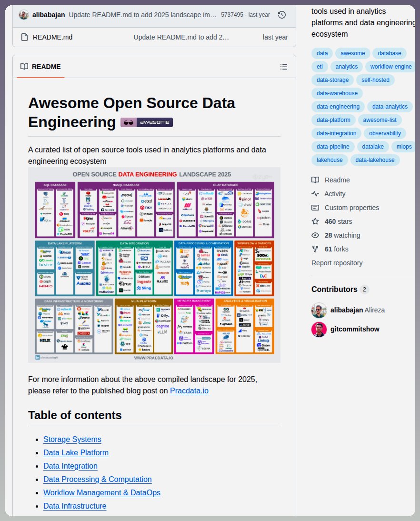Screen dimensions: 420x521
Task: Open README outline list icon
Action: point(283,67)
